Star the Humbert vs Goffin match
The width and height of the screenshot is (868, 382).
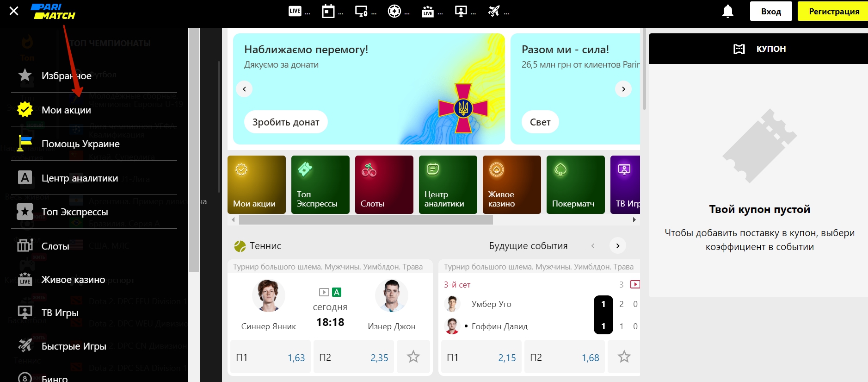(x=624, y=357)
